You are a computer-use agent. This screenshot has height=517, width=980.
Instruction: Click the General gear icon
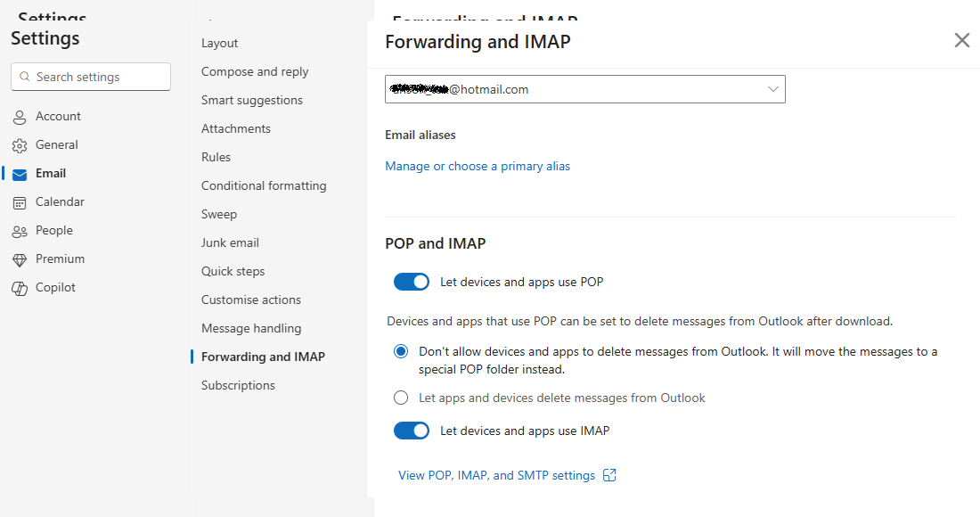20,145
